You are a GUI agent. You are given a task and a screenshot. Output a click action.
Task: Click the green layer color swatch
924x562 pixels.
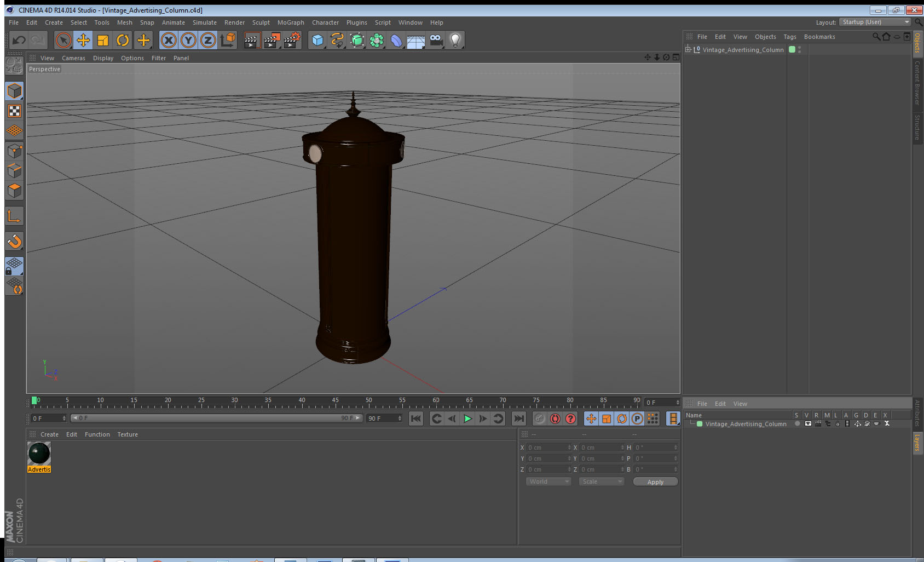[x=700, y=424]
